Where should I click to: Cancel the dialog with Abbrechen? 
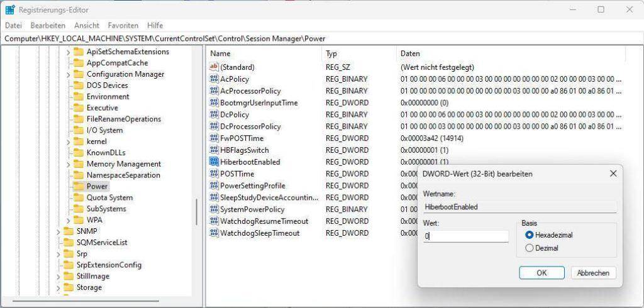point(593,273)
